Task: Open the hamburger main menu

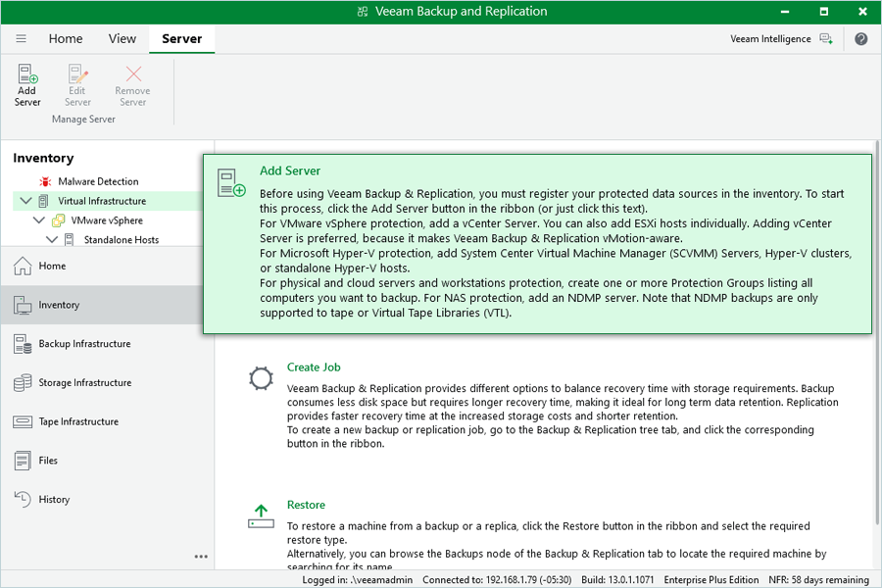Action: click(21, 39)
